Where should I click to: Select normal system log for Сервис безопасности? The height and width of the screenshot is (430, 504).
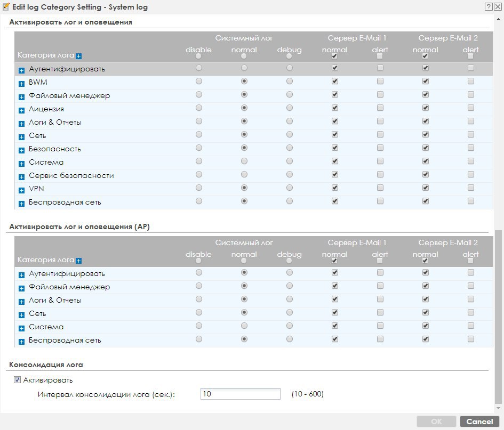244,174
